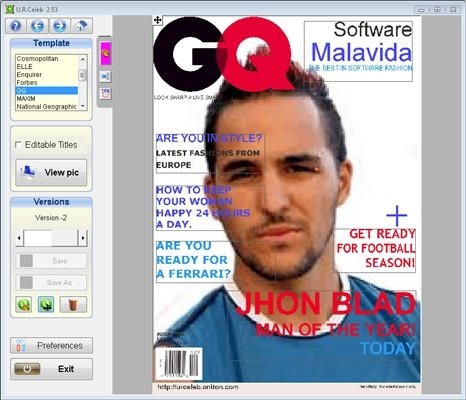Screen dimensions: 466x400
Task: Click the Template list scroll up arrow
Action: (x=82, y=59)
